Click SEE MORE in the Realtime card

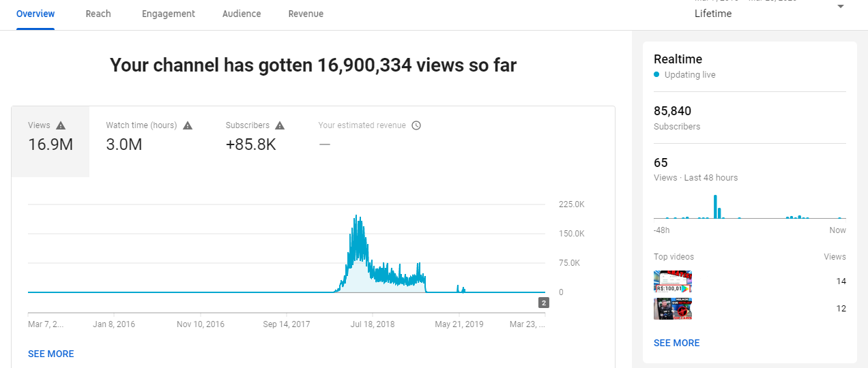(677, 343)
